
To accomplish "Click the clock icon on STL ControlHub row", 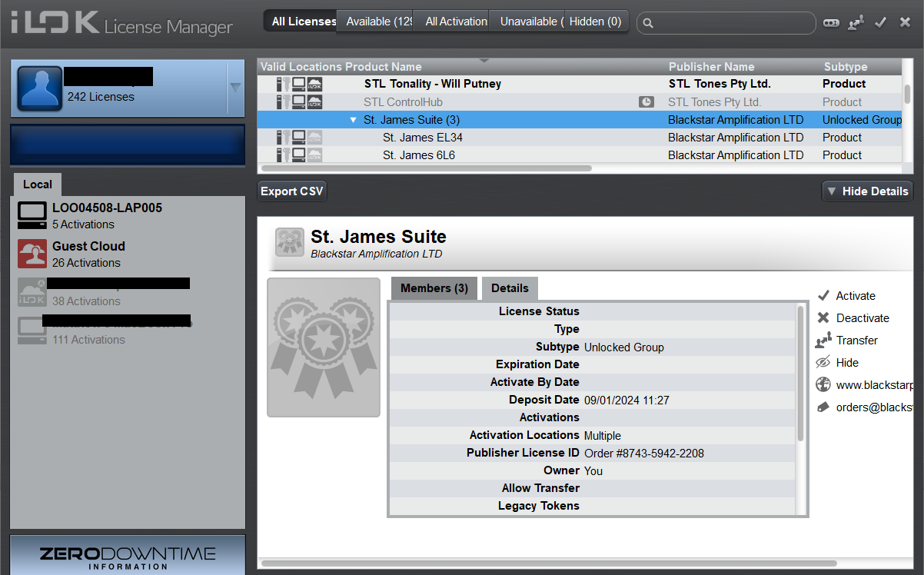I will 646,102.
